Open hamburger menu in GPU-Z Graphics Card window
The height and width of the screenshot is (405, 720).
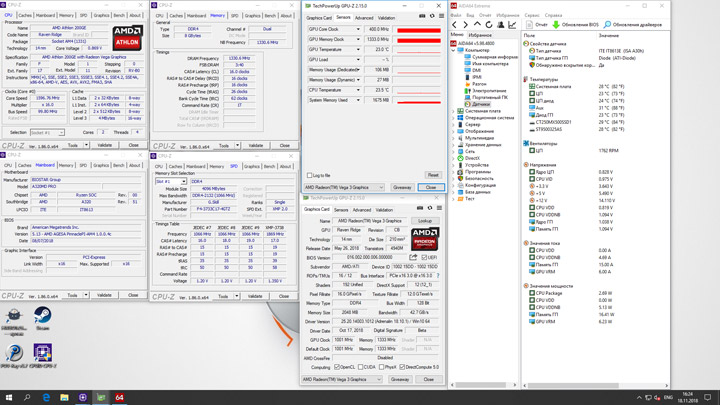point(439,208)
